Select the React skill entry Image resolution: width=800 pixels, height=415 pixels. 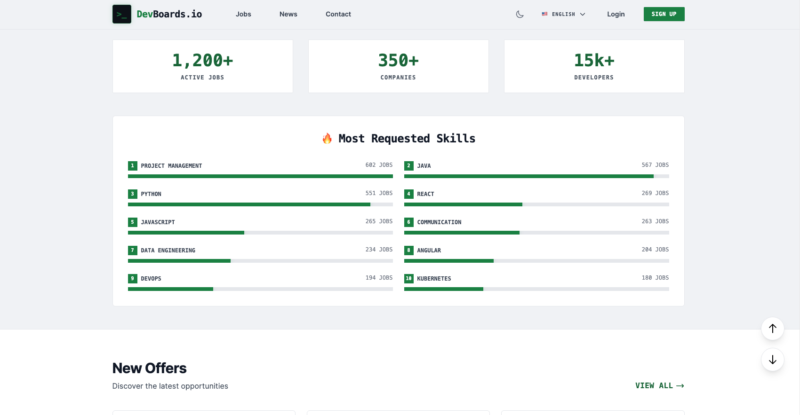(536, 198)
